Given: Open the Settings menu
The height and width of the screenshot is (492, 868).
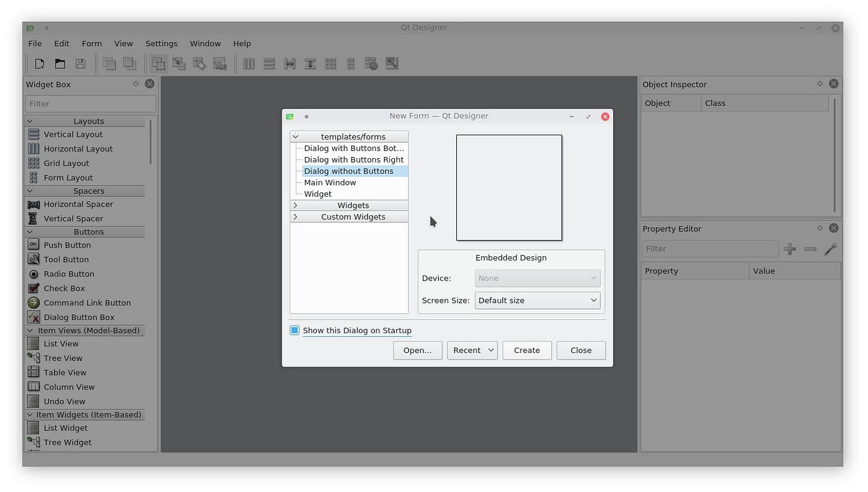Looking at the screenshot, I should pos(161,43).
